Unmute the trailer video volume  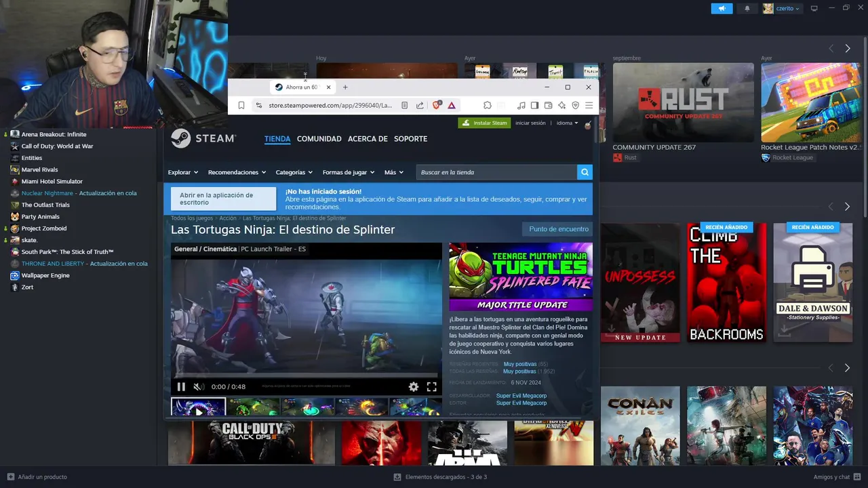pos(199,386)
